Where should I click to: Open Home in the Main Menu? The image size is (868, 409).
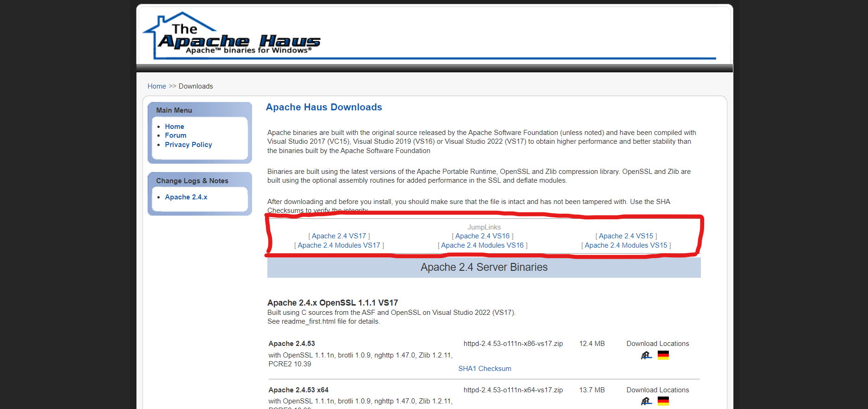pyautogui.click(x=175, y=127)
